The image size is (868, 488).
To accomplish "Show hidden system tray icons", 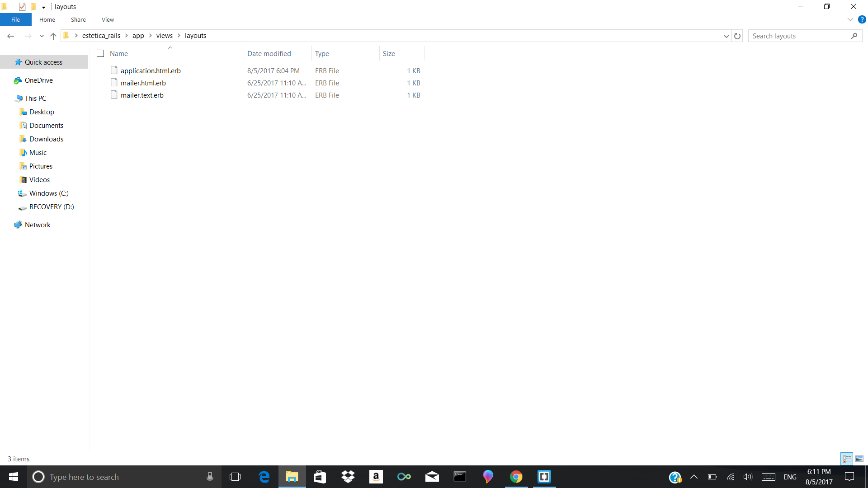I will pos(694,477).
